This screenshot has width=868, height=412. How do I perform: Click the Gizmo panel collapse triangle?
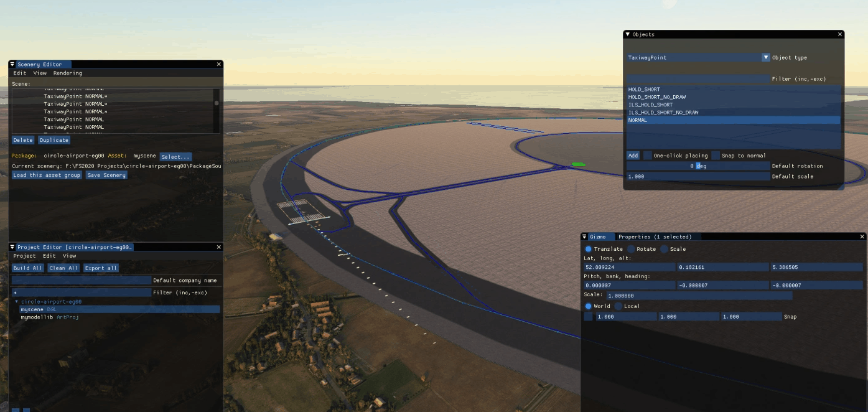585,236
